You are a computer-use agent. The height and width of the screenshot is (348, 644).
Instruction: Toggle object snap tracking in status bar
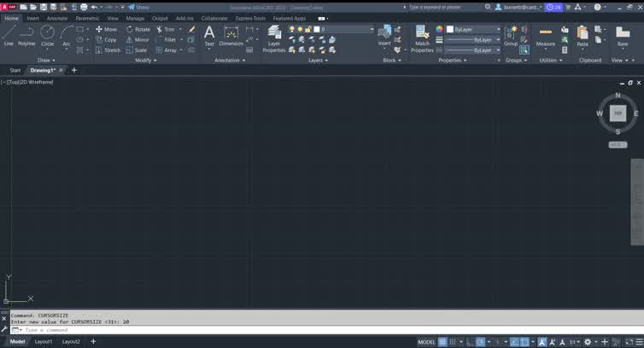point(515,342)
